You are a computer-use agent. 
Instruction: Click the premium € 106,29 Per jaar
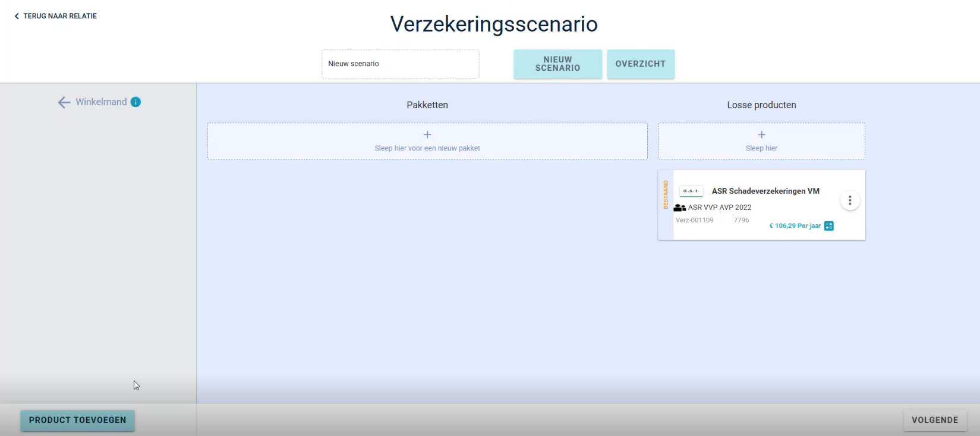(x=795, y=226)
